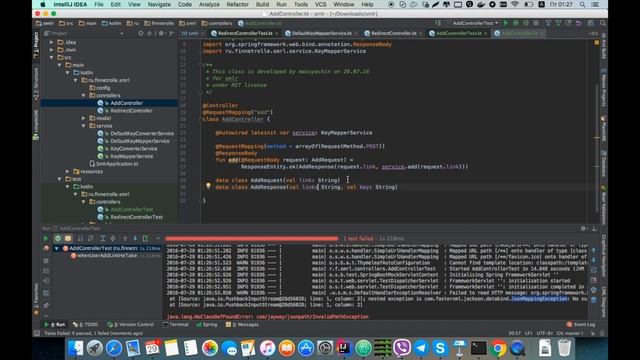Viewport: 640px width, 360px height.
Task: Click the undo/revert arrow in top toolbar
Action: (578, 23)
